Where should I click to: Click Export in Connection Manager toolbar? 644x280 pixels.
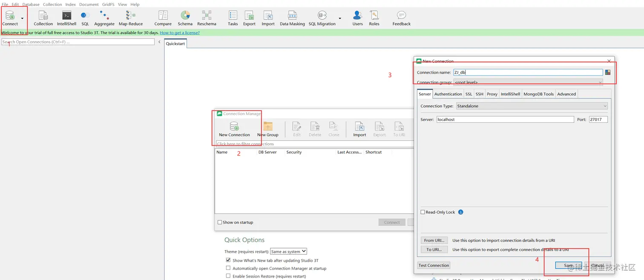(x=379, y=129)
